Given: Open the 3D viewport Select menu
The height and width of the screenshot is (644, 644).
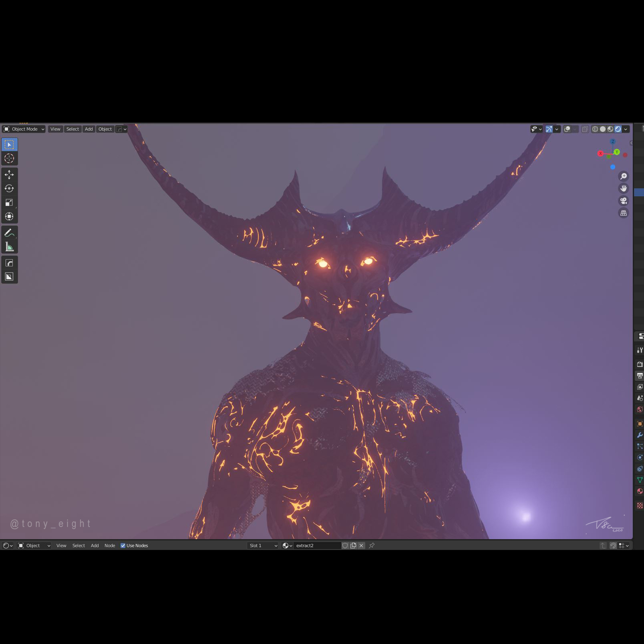Looking at the screenshot, I should pos(73,129).
